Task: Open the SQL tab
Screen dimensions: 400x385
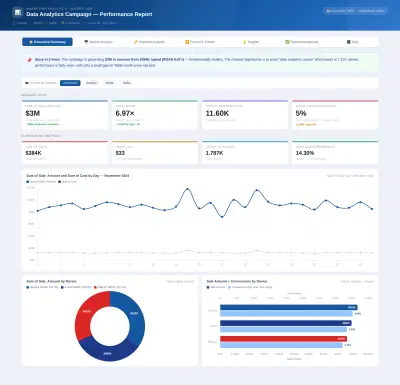Action: click(x=353, y=42)
